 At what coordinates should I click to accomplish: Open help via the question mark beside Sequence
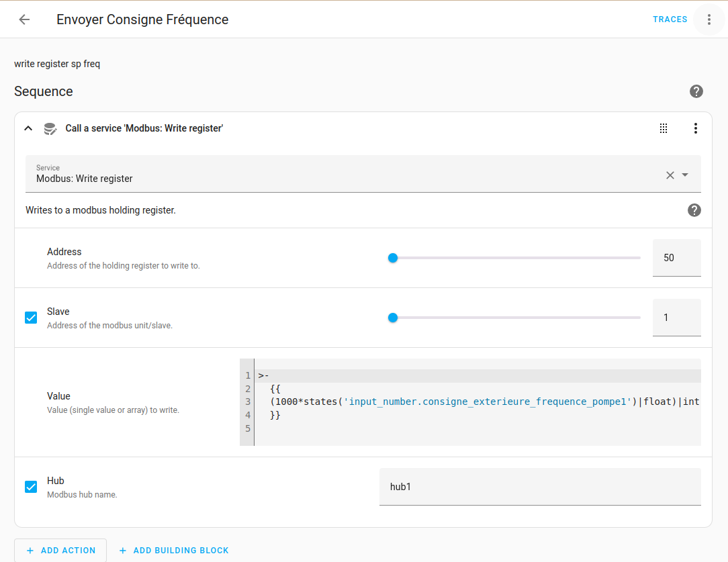click(696, 91)
